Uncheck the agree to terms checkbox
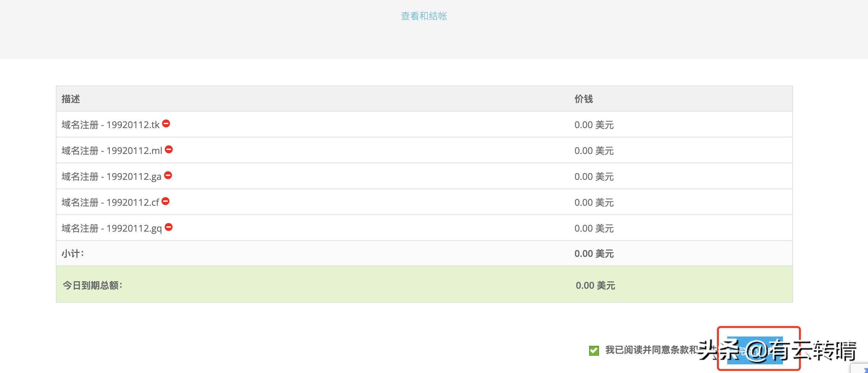Screen dimensions: 868x373 point(594,350)
